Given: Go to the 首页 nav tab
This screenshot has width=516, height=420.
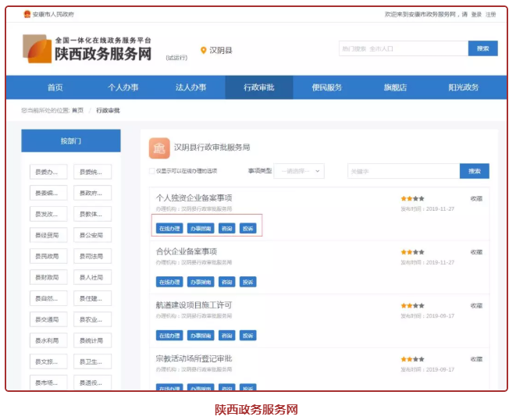Looking at the screenshot, I should (x=55, y=87).
